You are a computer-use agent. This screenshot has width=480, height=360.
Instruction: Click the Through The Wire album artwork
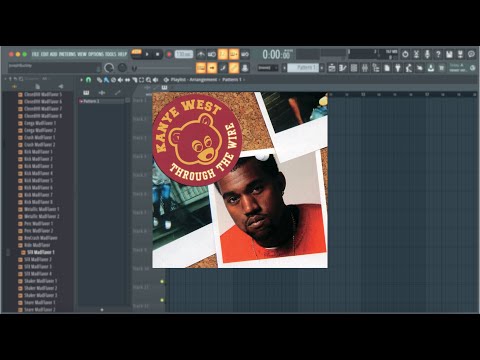[x=240, y=180]
